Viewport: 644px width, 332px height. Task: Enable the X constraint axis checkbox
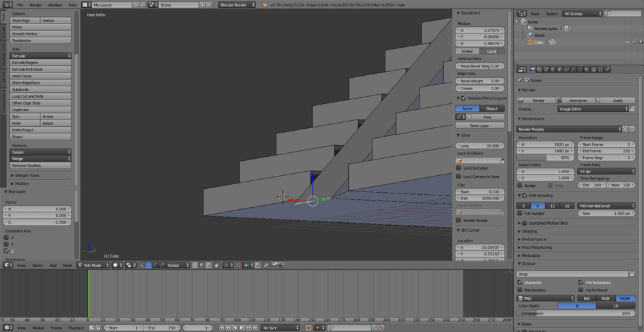click(x=6, y=238)
